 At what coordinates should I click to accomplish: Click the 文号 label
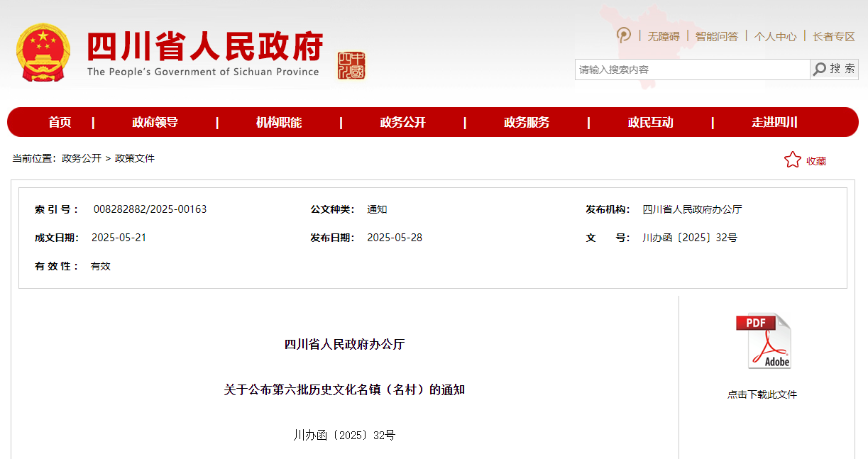pos(608,238)
